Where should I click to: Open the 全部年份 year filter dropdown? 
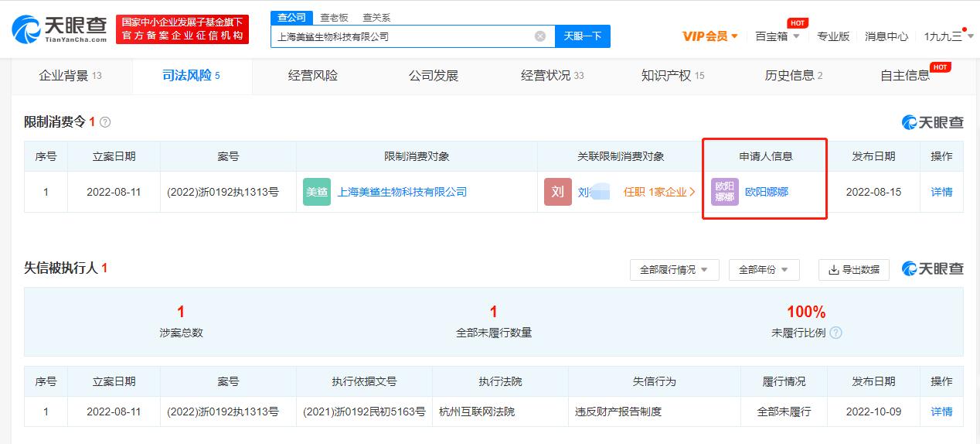click(764, 270)
